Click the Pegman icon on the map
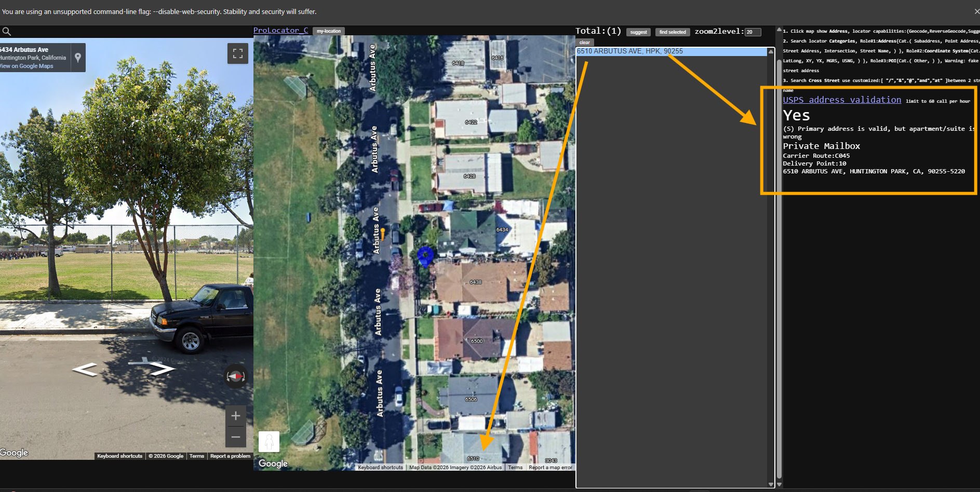The image size is (980, 492). coord(269,442)
